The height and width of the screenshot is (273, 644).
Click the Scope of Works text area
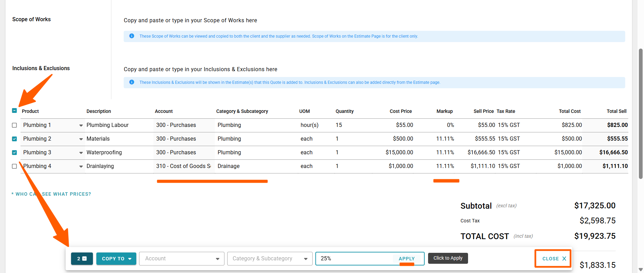pos(190,21)
